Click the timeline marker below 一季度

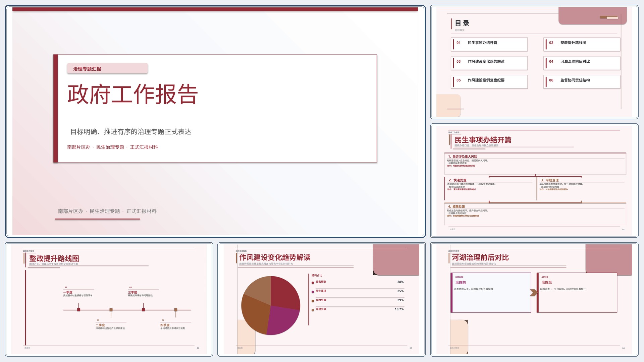78,310
